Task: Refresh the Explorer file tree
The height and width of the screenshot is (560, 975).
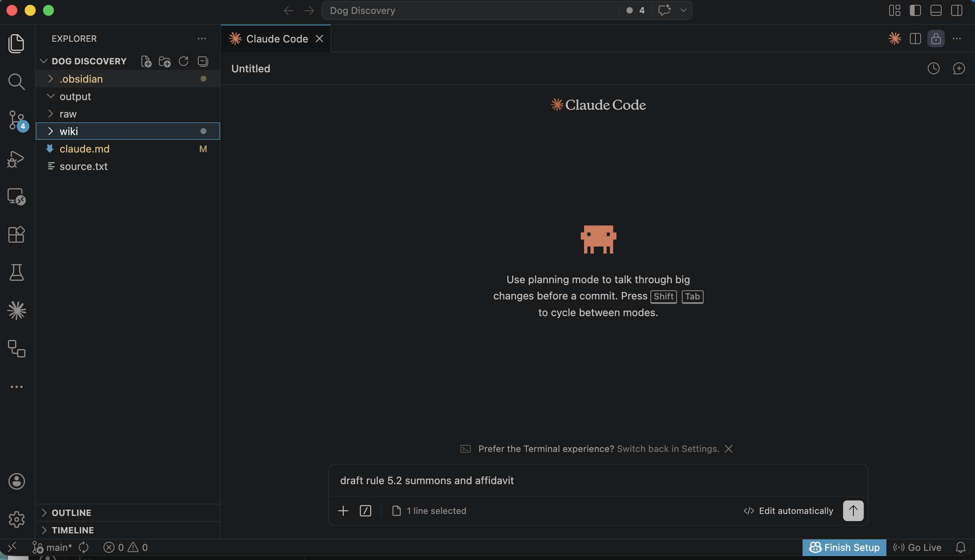Action: (x=184, y=61)
